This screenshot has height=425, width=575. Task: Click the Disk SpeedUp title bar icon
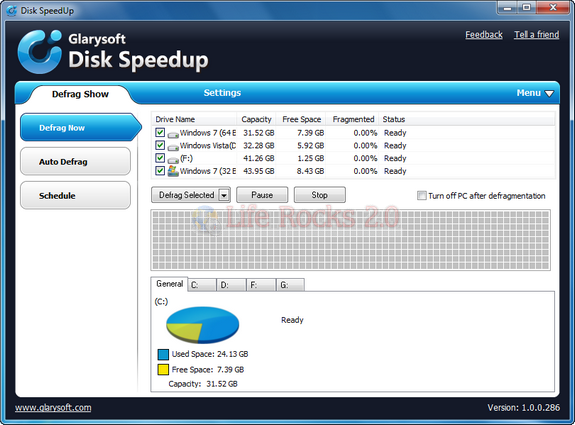[x=12, y=11]
